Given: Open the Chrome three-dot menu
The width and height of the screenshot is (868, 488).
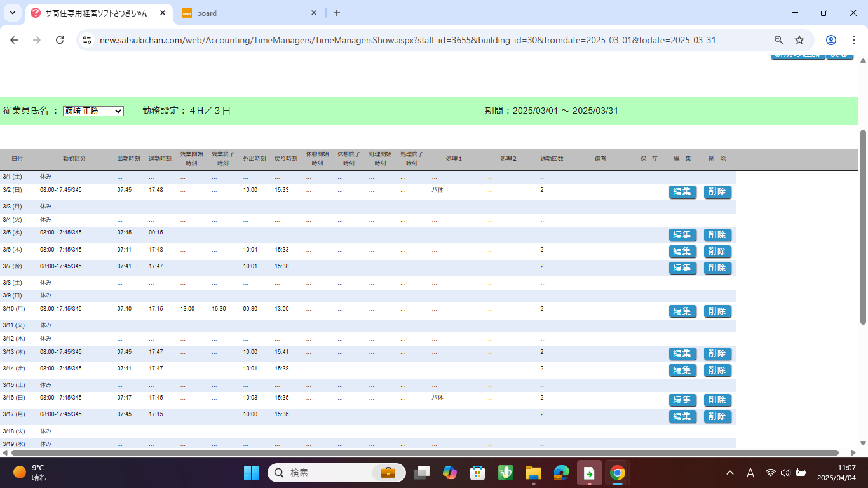Looking at the screenshot, I should coord(854,40).
